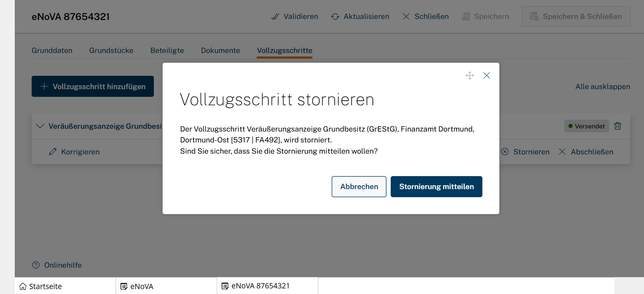Click the Startseite home icon

click(23, 286)
